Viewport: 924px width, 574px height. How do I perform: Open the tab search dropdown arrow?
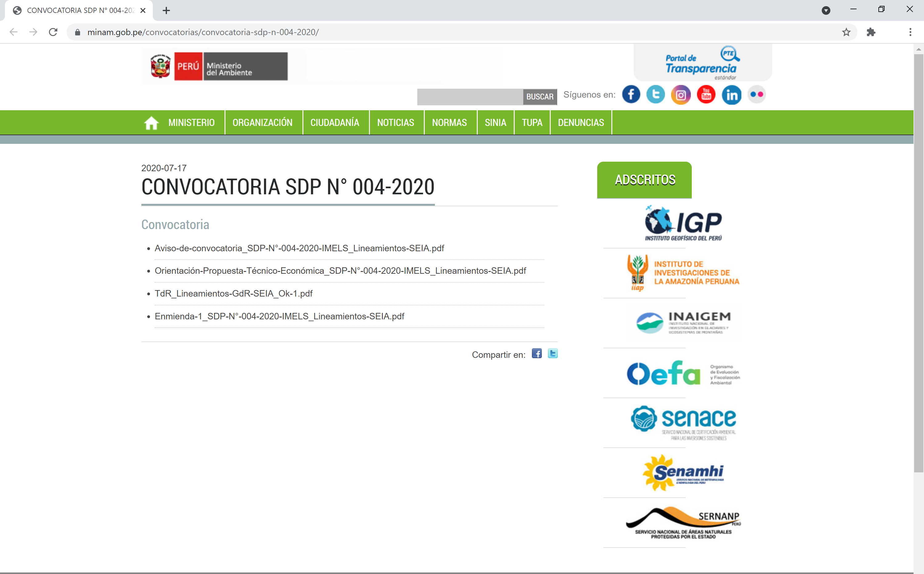click(x=826, y=10)
